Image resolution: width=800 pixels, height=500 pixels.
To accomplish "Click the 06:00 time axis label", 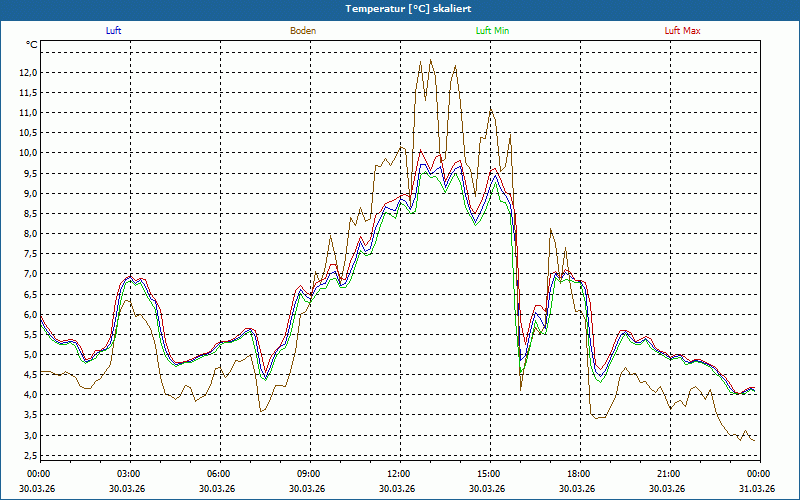I will 218,473.
